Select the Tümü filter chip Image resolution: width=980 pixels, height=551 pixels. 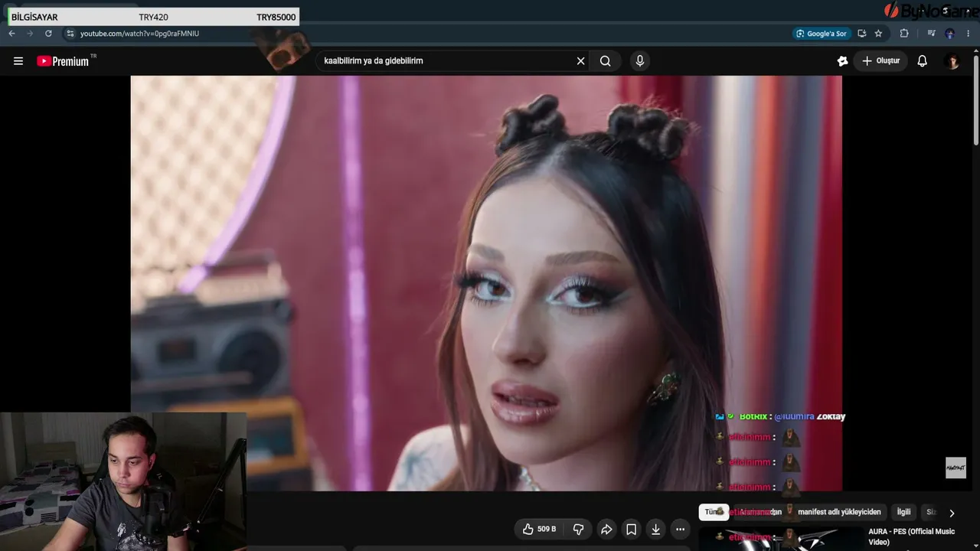713,512
